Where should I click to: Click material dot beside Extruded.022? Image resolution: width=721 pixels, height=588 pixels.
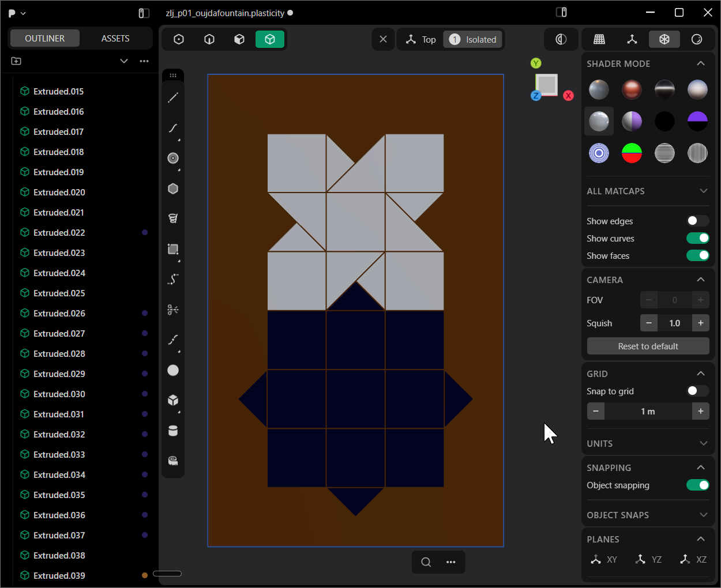point(145,232)
